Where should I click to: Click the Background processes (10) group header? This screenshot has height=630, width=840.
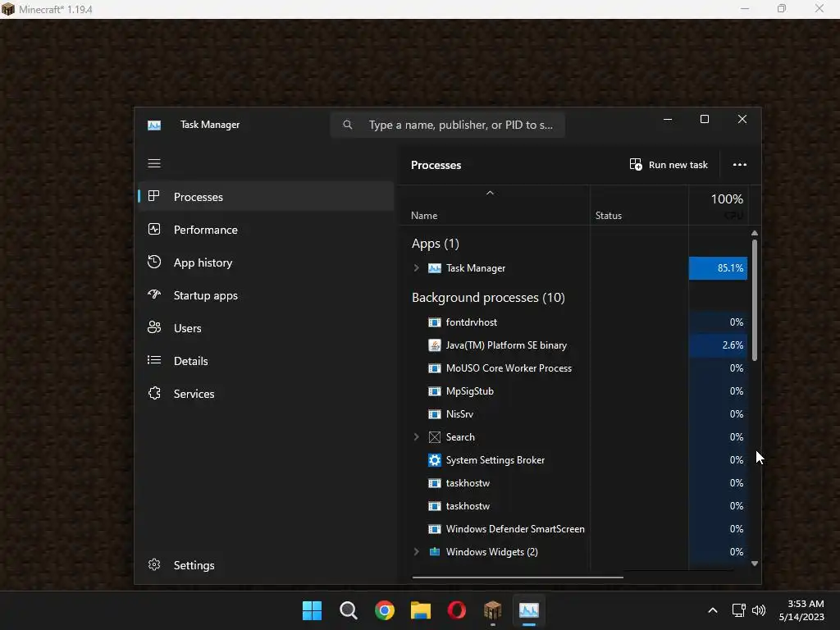coord(488,297)
